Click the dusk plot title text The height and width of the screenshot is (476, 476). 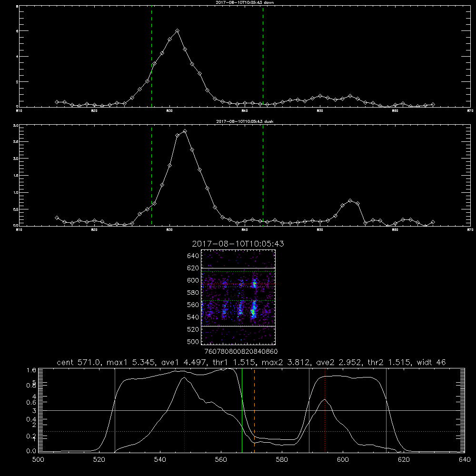pyautogui.click(x=245, y=121)
